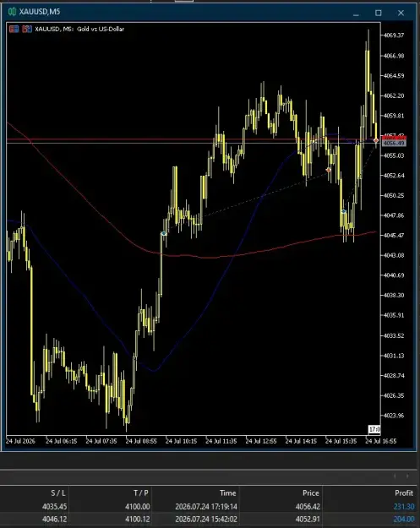The width and height of the screenshot is (420, 528).
Task: Select the profit value 231.30
Action: click(x=404, y=506)
